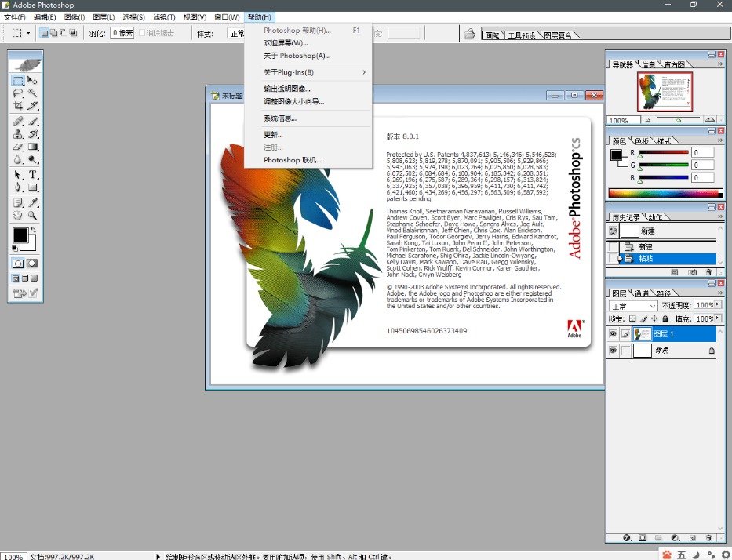Click the 羽化 feather input field

122,33
